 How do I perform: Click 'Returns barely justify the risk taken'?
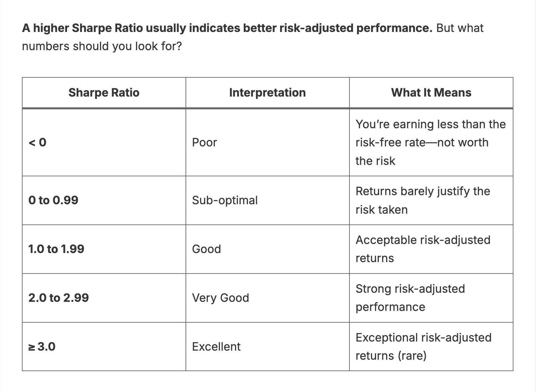[423, 200]
